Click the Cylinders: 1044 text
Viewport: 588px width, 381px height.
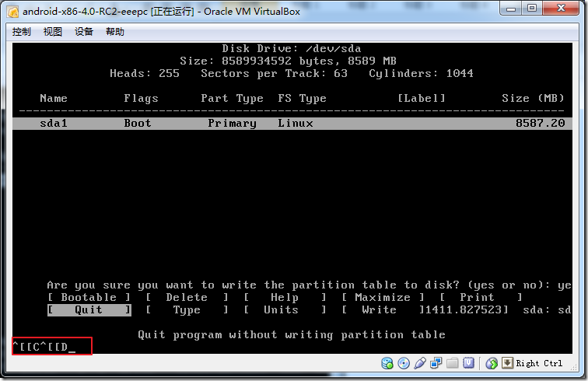(421, 74)
